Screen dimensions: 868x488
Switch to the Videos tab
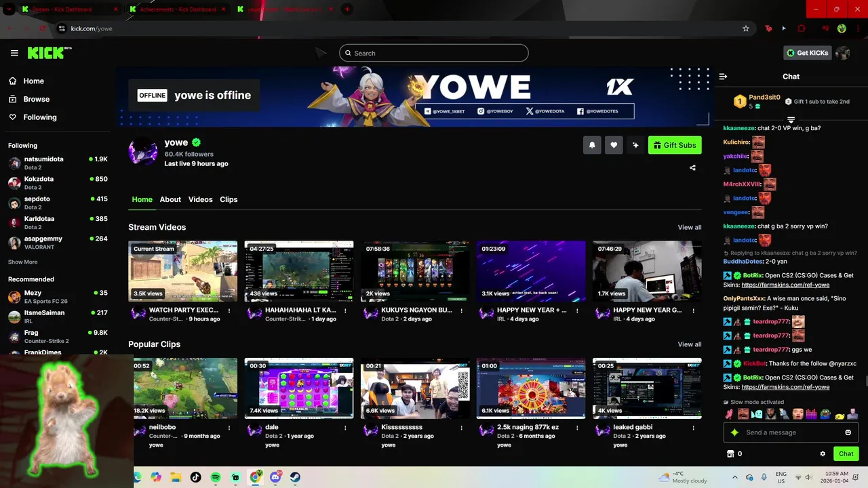tap(201, 199)
